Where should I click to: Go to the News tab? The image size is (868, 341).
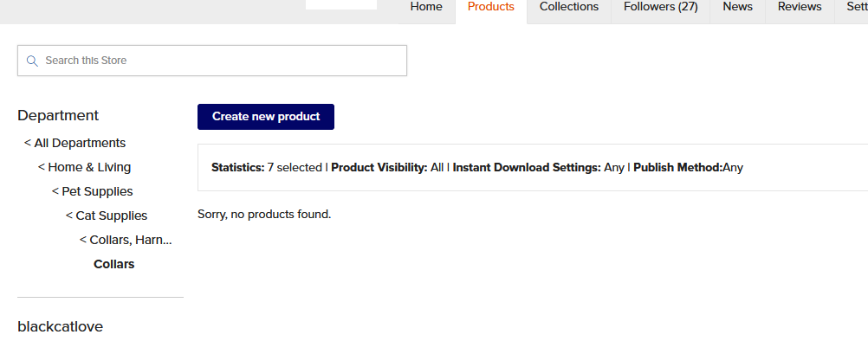737,7
